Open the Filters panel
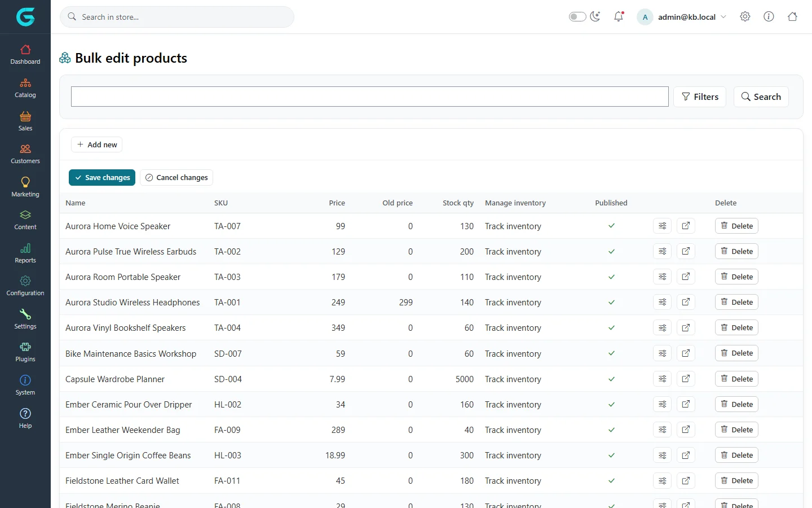812x508 pixels. [x=700, y=97]
